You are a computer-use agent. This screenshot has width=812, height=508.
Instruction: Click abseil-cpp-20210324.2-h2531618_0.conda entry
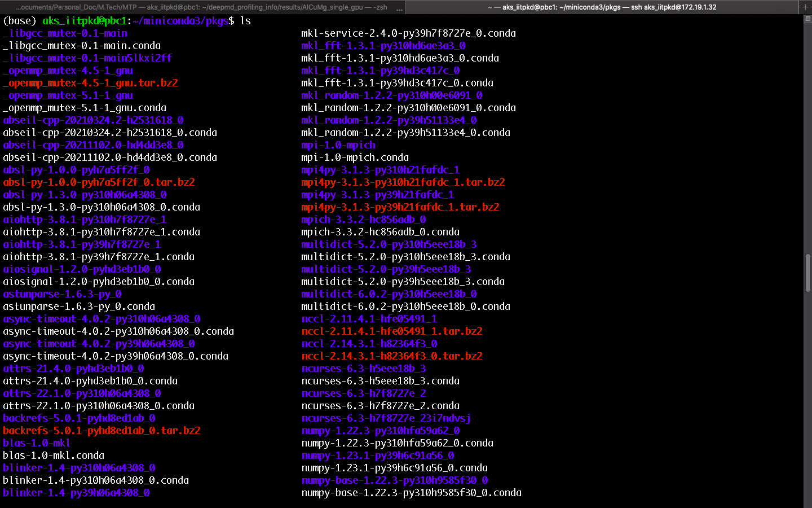click(x=110, y=133)
